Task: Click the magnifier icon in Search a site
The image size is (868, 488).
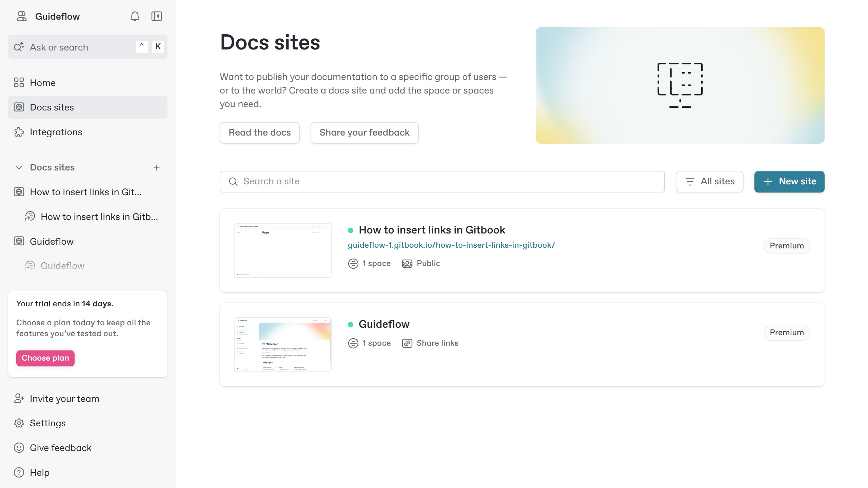Action: tap(233, 182)
